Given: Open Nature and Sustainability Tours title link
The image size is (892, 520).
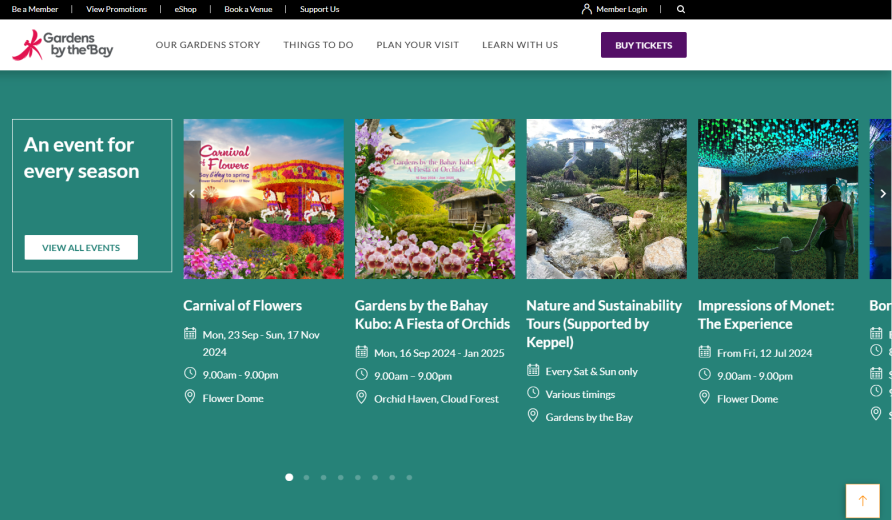Looking at the screenshot, I should [604, 324].
